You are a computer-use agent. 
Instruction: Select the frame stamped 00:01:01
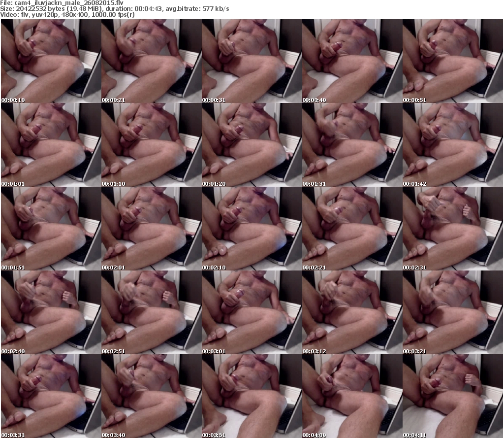(51, 145)
